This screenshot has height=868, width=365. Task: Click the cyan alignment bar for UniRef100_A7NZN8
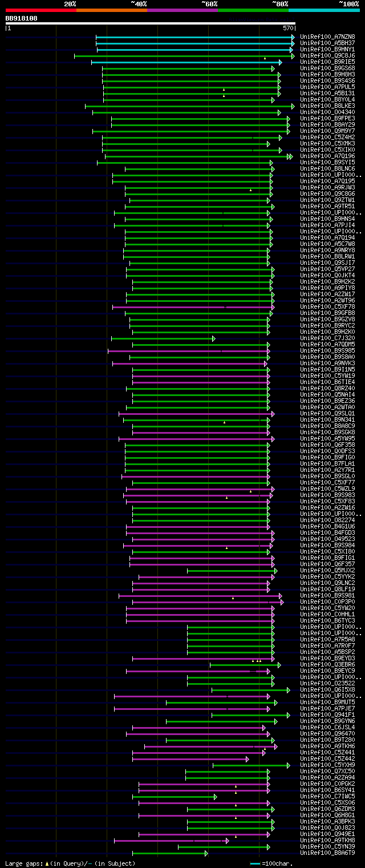(195, 37)
